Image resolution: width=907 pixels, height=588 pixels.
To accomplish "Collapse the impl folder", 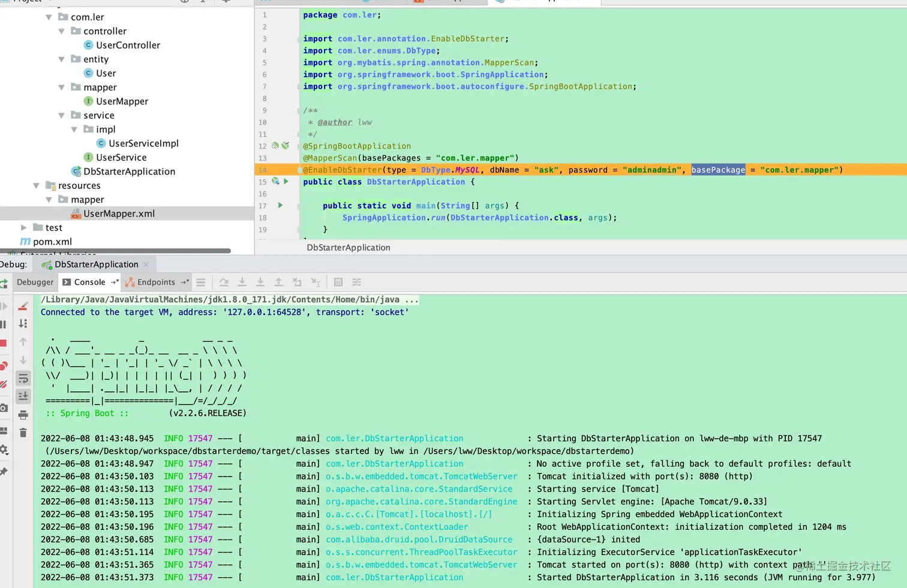I will [x=74, y=129].
